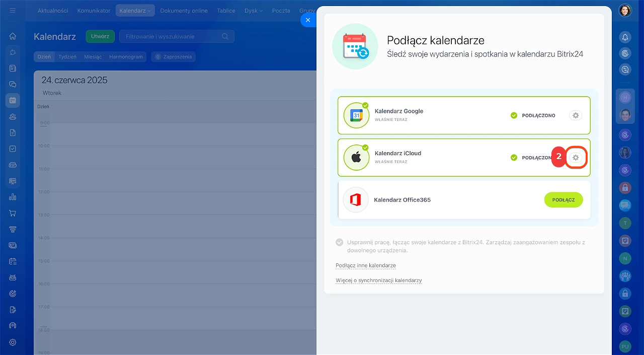Expand the Dysk top menu dropdown
644x355 pixels.
[253, 11]
